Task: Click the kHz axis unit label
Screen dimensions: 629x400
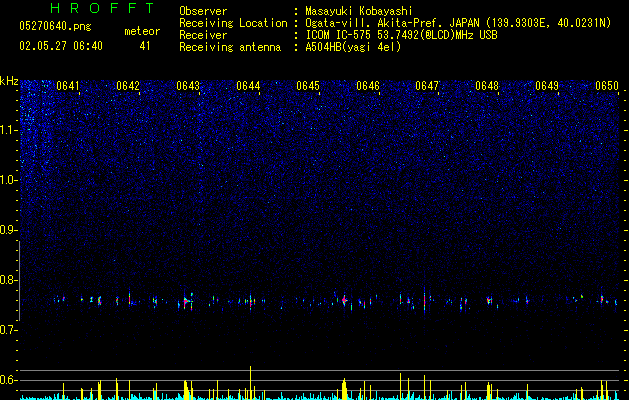Action: (x=9, y=81)
